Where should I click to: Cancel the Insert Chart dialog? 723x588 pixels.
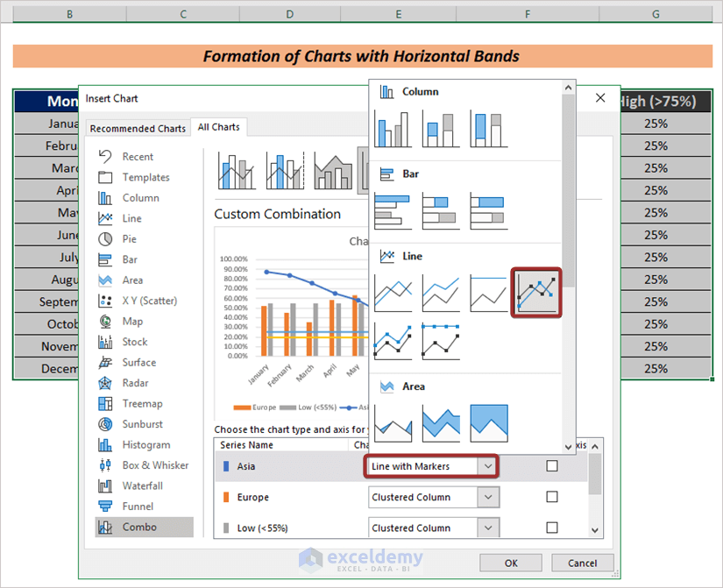(x=583, y=563)
